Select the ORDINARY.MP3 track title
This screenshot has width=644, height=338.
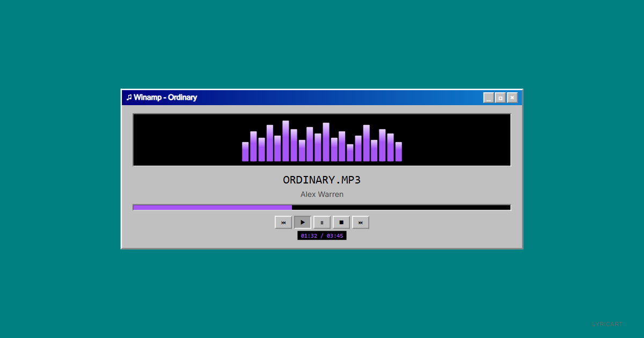coord(321,180)
